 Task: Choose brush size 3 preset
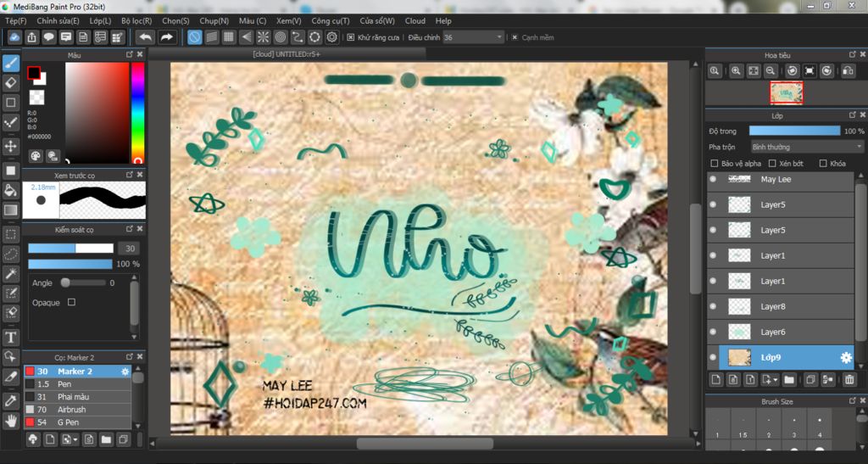793,427
